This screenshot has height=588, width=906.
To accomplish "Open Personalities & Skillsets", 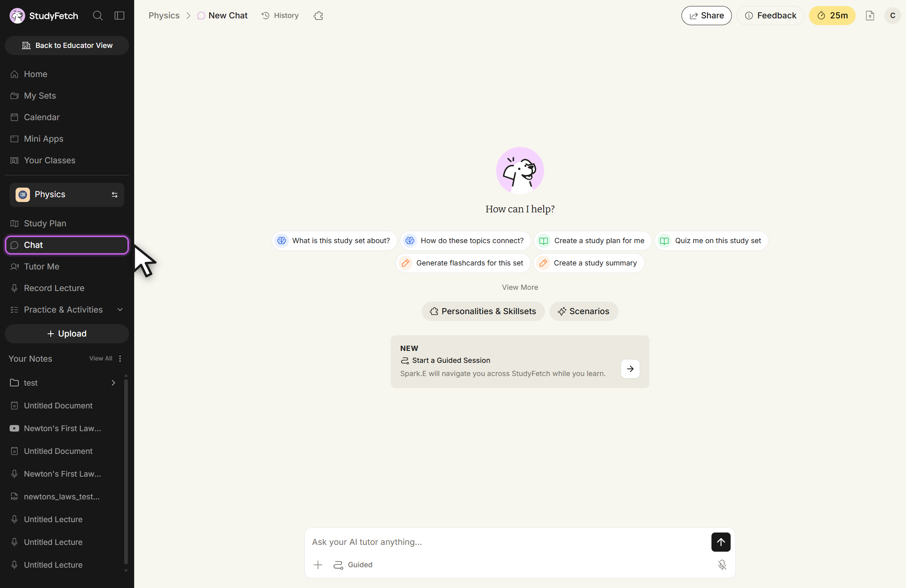I will coord(483,311).
